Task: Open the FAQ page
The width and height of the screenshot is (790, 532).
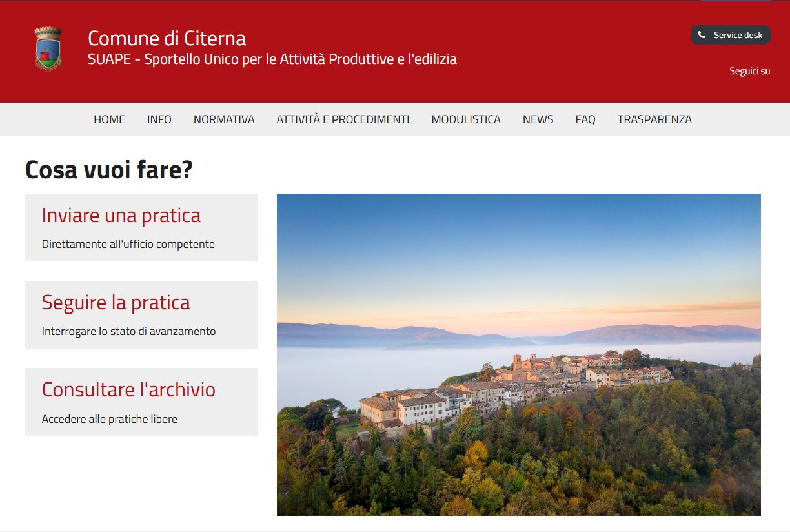Action: tap(585, 119)
